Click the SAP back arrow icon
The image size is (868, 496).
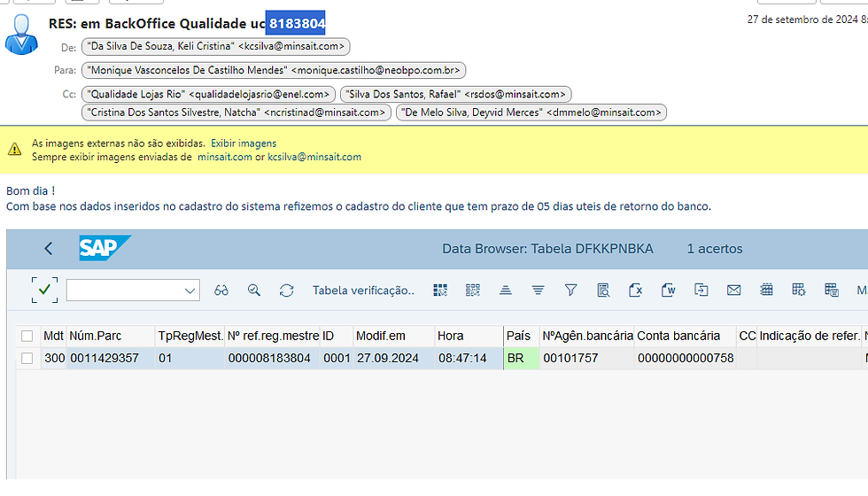click(49, 249)
